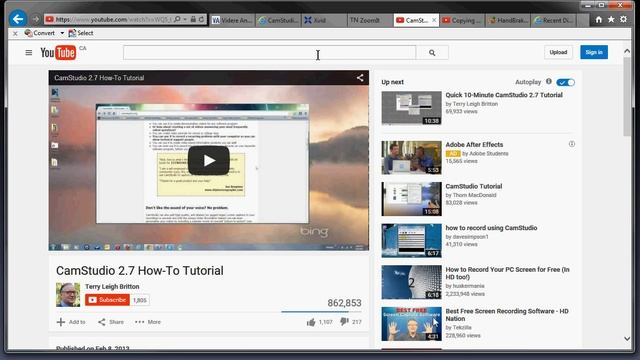
Task: Open the YouTube hamburger guide menu
Action: click(29, 52)
